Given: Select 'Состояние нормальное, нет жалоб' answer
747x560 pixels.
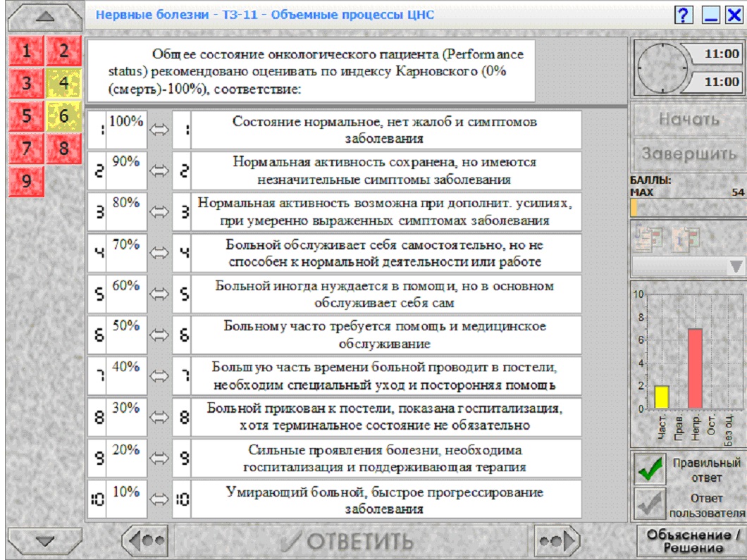Looking at the screenshot, I should pyautogui.click(x=386, y=130).
